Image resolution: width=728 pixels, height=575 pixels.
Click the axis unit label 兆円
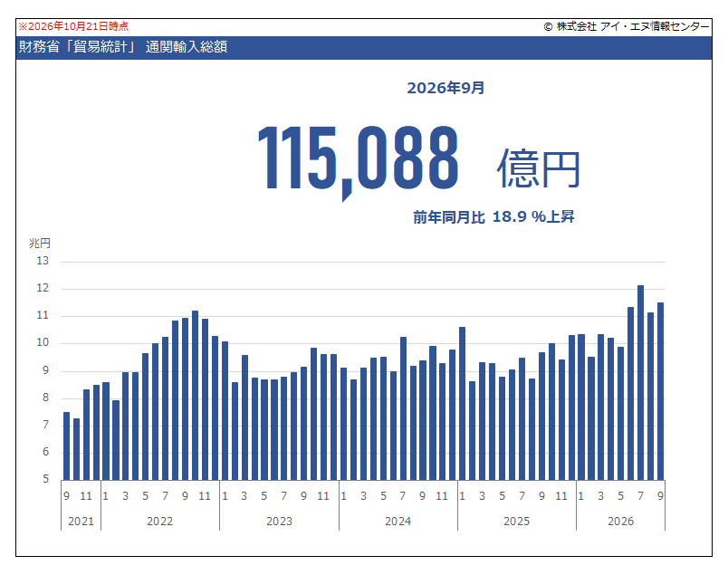40,243
